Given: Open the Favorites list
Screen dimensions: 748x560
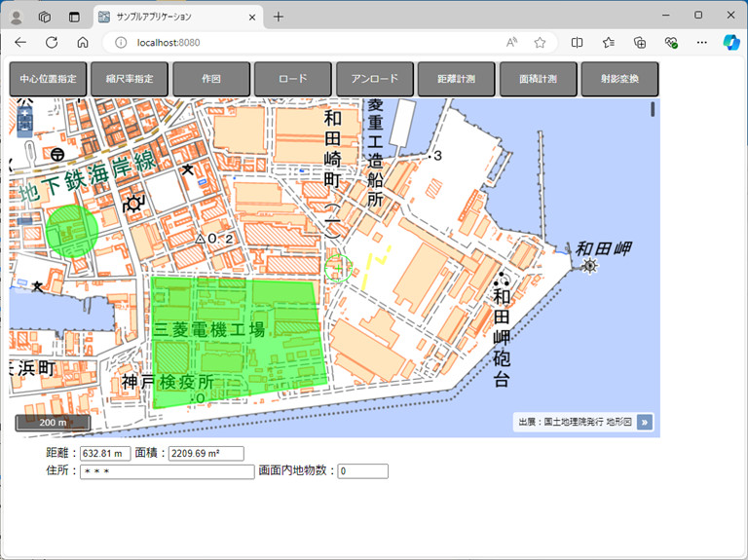Looking at the screenshot, I should [x=608, y=43].
